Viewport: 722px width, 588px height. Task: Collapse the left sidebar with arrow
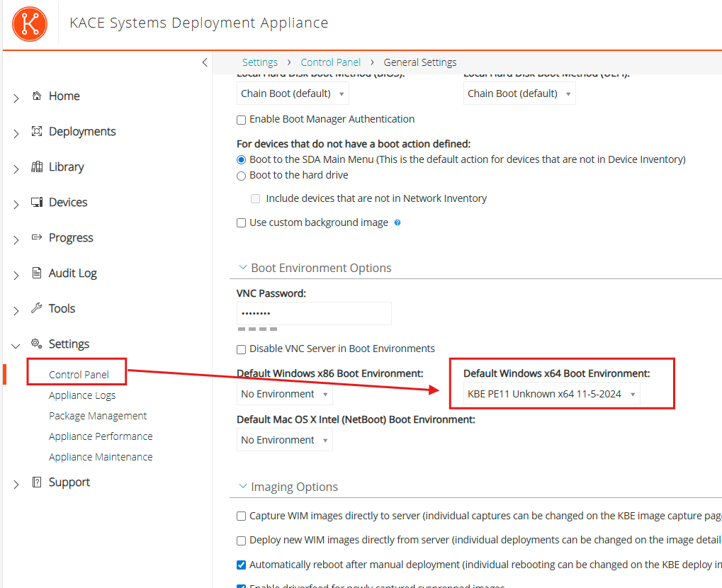tap(205, 62)
